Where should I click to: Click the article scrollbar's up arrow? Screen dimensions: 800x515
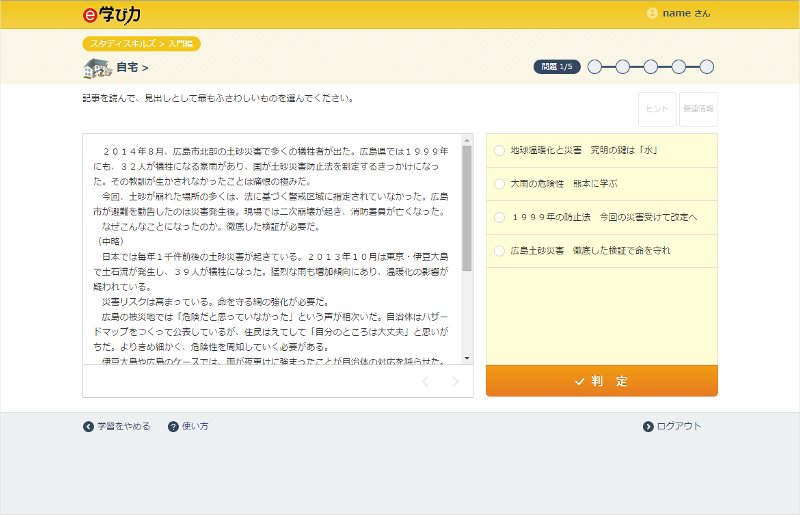click(x=467, y=140)
